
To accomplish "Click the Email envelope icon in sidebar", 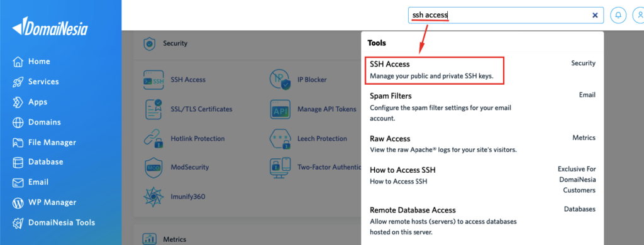I will [x=18, y=182].
